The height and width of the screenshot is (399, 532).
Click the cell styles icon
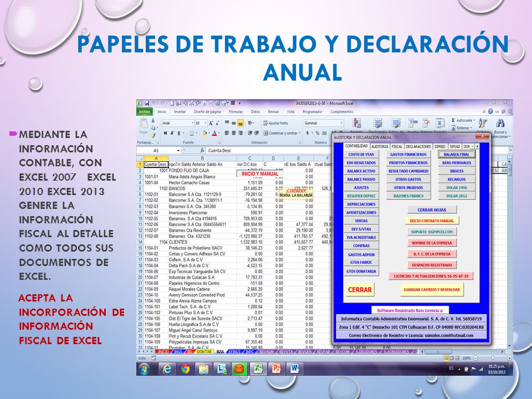(x=395, y=124)
